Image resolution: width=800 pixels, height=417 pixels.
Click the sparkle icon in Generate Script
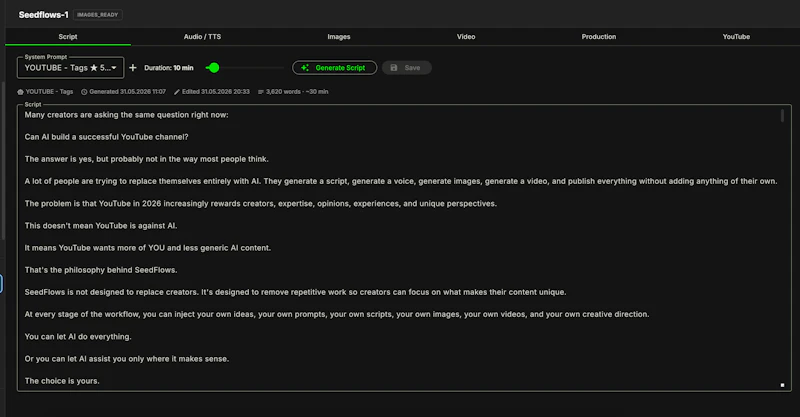coord(305,68)
